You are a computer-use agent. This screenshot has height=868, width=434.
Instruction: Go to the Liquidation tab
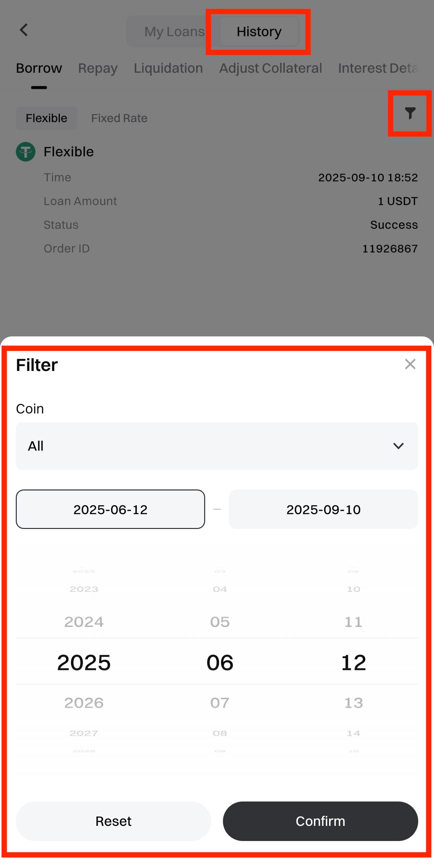(x=168, y=68)
